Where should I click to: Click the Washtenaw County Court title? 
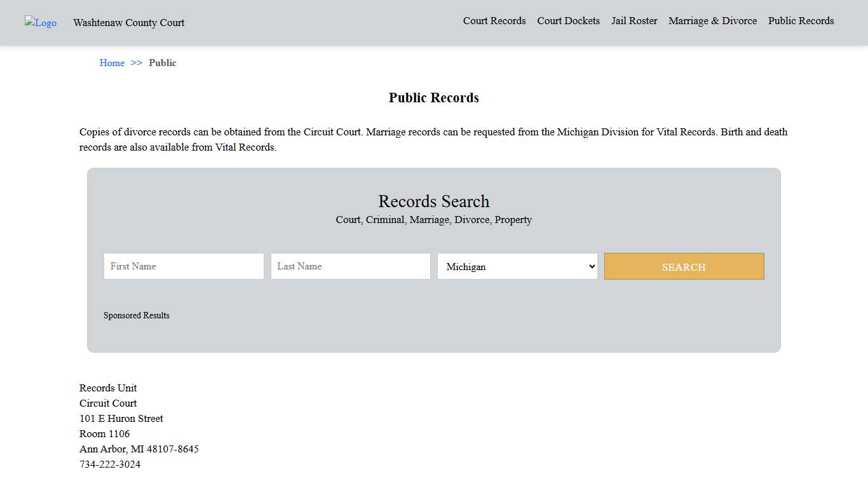(128, 23)
